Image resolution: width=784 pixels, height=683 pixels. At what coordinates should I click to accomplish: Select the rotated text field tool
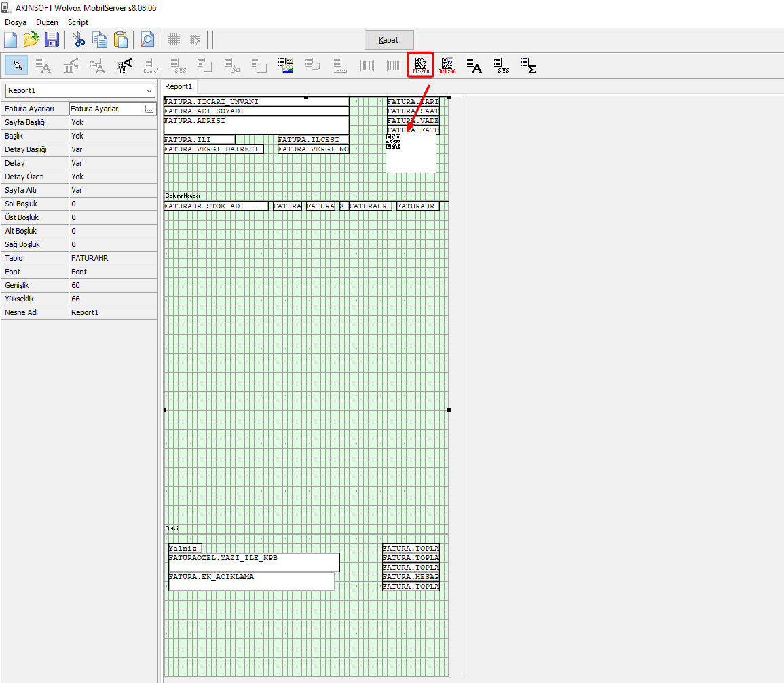[71, 65]
